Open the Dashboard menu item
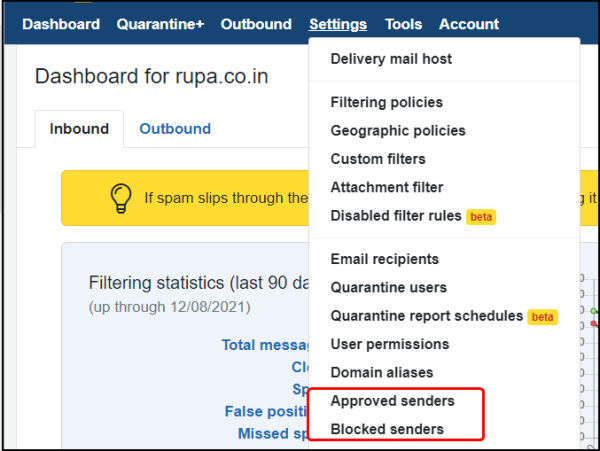This screenshot has width=600, height=451. [x=61, y=24]
